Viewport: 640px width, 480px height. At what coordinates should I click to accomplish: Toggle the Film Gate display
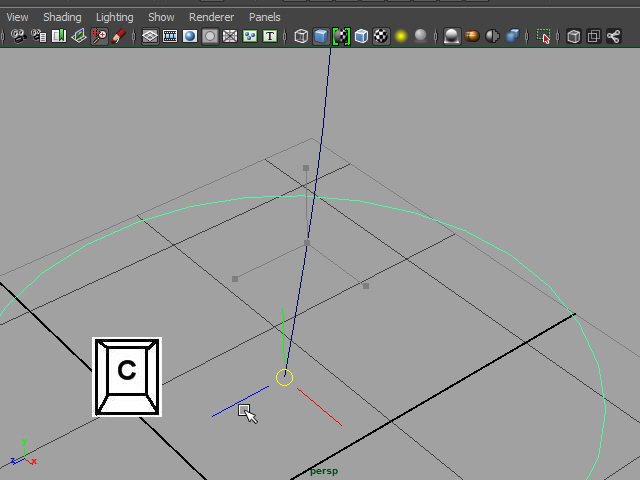(170, 36)
